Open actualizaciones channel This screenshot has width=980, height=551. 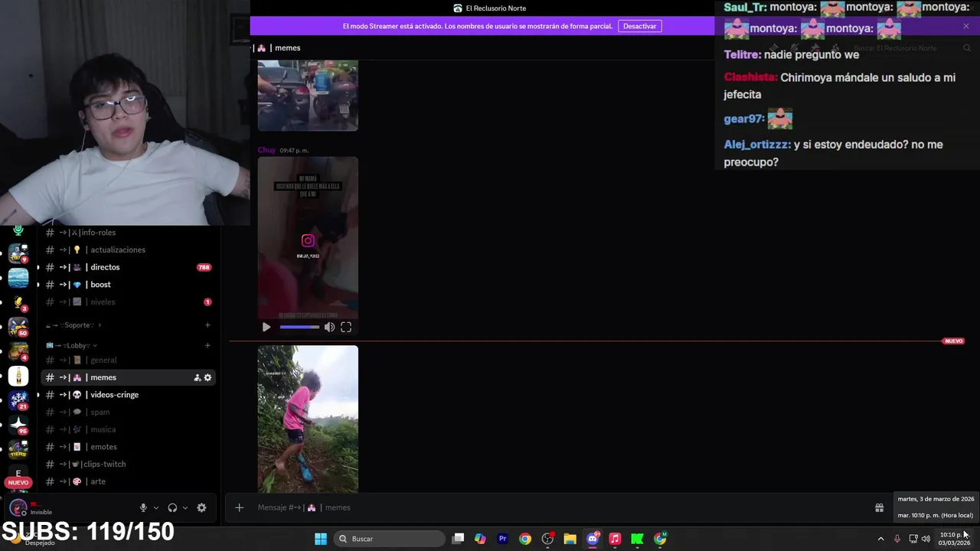pyautogui.click(x=129, y=250)
